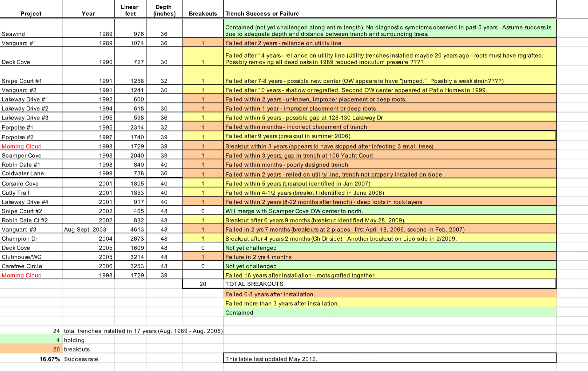Click the Morning Cloud red label
This screenshot has height=371, width=588.
pyautogui.click(x=21, y=146)
